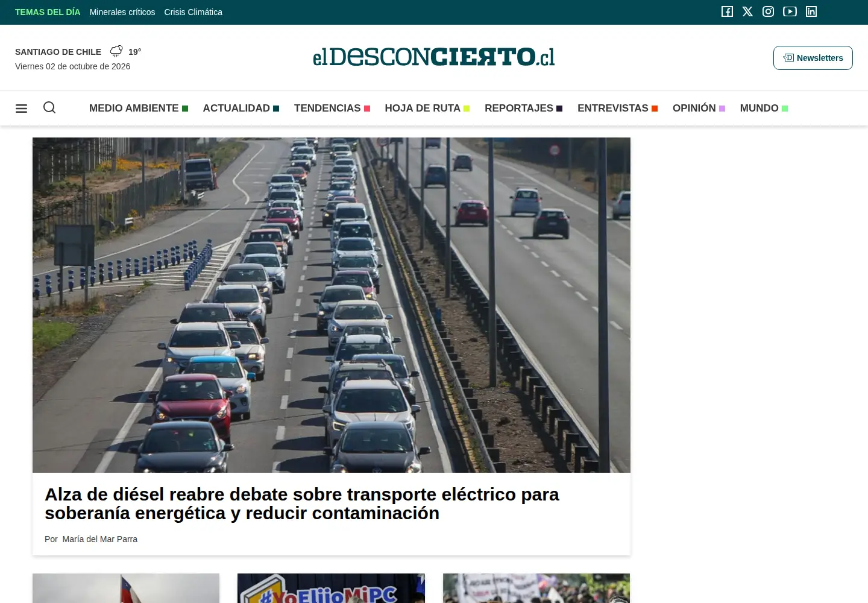Open the Instagram social icon
868x603 pixels.
(768, 11)
